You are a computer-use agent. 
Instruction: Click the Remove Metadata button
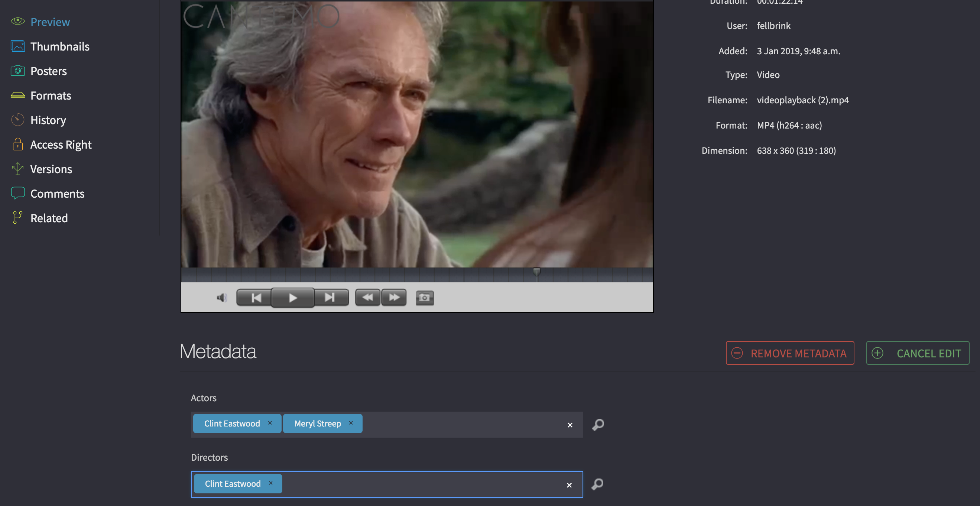pyautogui.click(x=790, y=353)
